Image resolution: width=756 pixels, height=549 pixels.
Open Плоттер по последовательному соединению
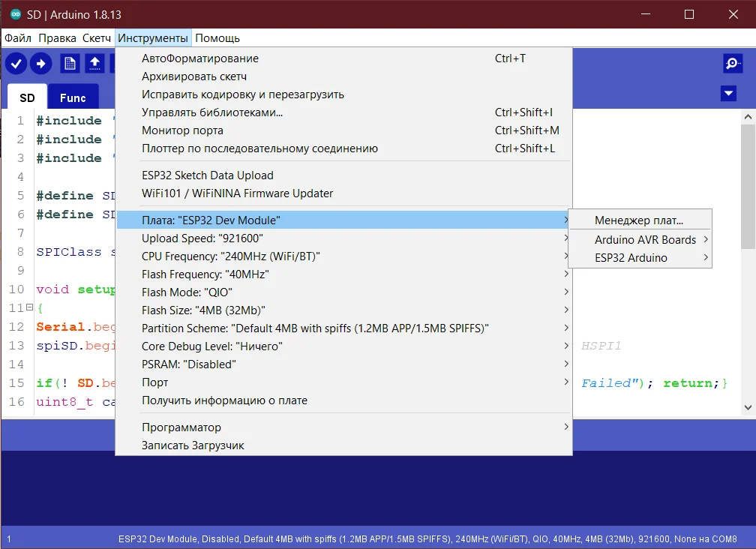344,148
